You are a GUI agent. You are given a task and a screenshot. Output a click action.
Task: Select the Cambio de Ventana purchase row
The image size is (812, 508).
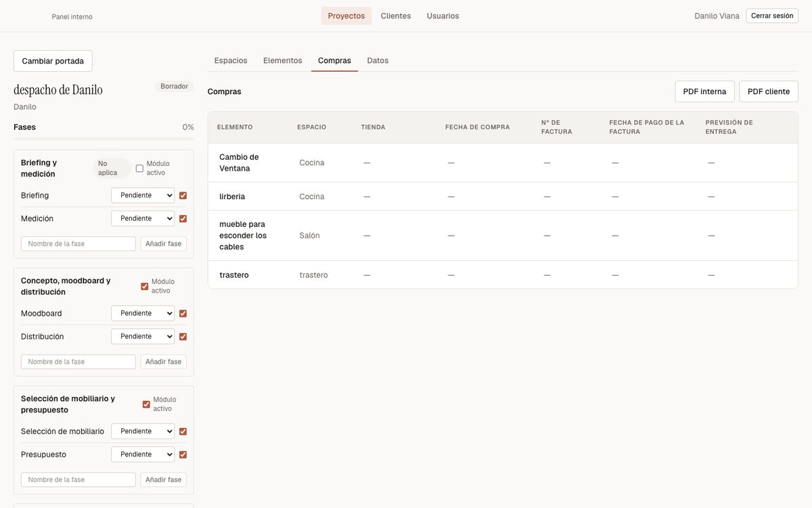[503, 163]
